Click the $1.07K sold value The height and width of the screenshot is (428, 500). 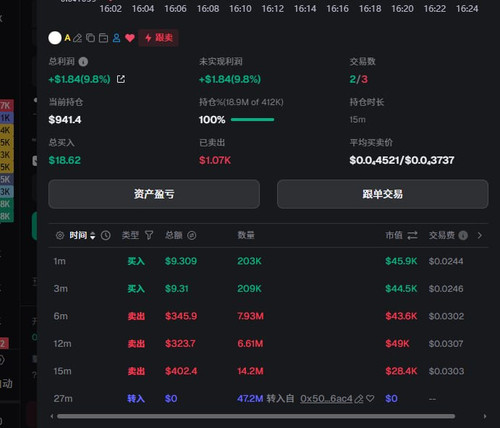click(215, 160)
